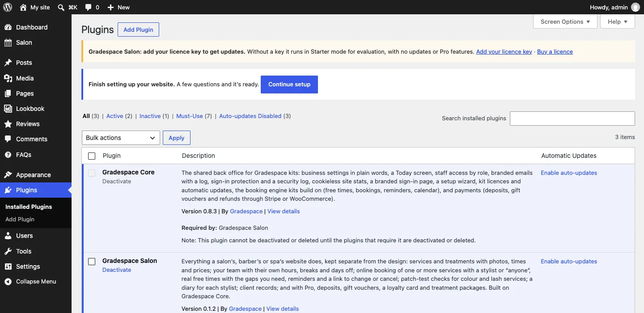The image size is (644, 313).
Task: Click the Plugins plug icon
Action: pos(8,190)
